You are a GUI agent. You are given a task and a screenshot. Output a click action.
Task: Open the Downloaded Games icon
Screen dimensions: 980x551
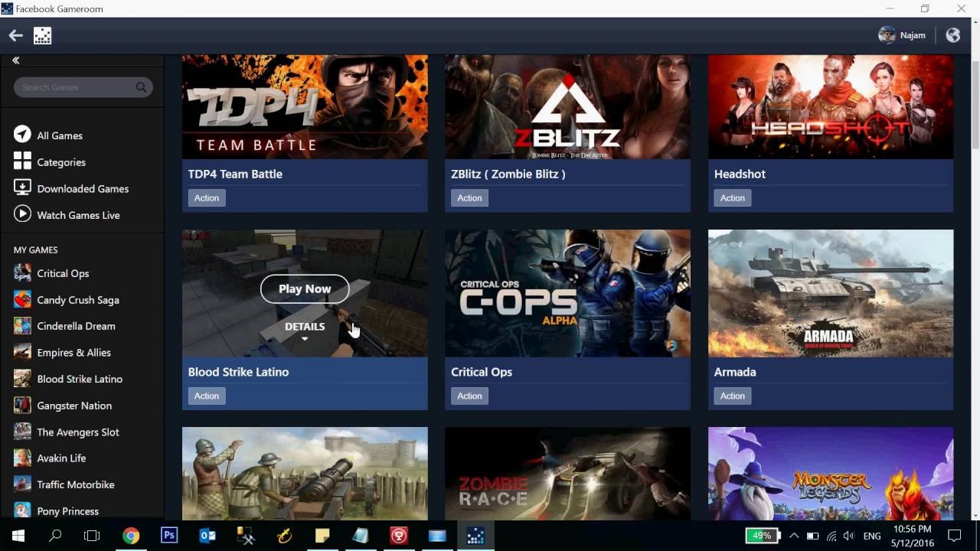click(x=22, y=187)
